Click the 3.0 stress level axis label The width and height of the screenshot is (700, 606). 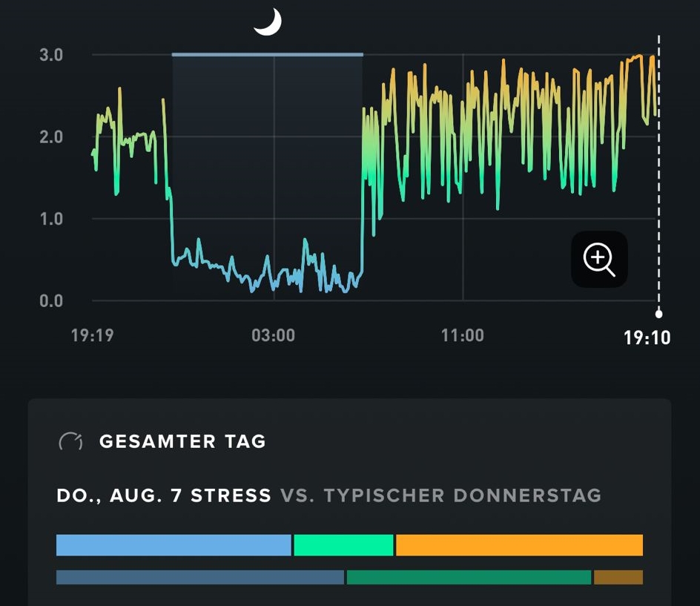click(x=51, y=55)
